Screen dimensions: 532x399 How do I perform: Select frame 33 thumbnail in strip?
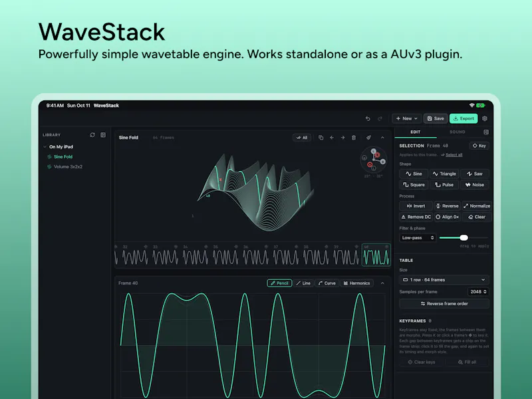[x=165, y=255]
